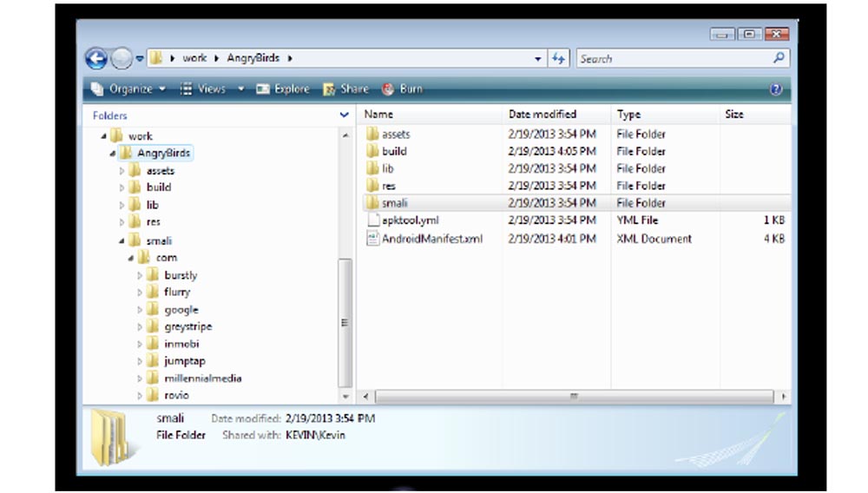
Task: Click build folder icon in file list
Action: click(x=372, y=151)
